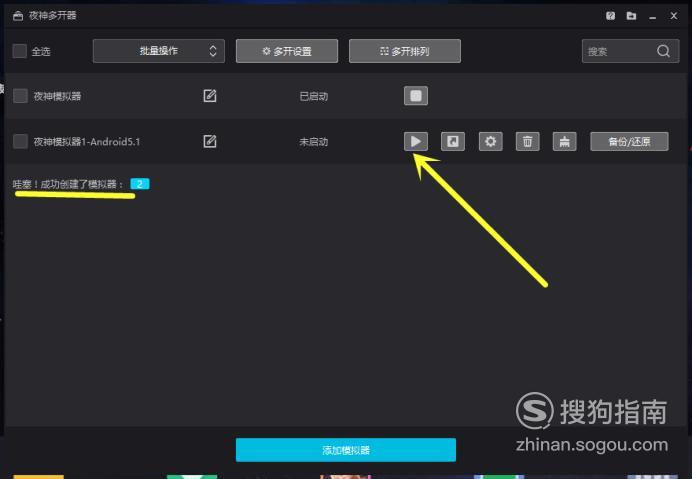This screenshot has height=479, width=692.
Task: Click the search magnifier icon
Action: click(x=663, y=51)
